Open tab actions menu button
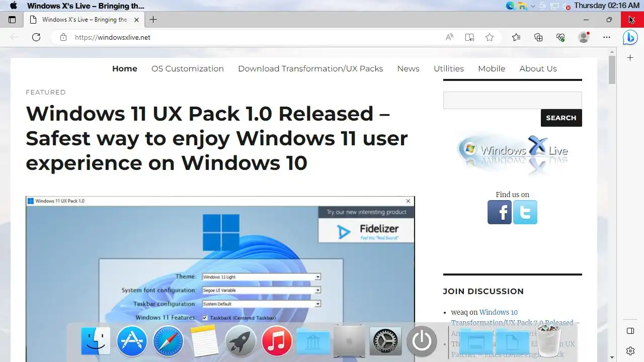 coord(12,20)
